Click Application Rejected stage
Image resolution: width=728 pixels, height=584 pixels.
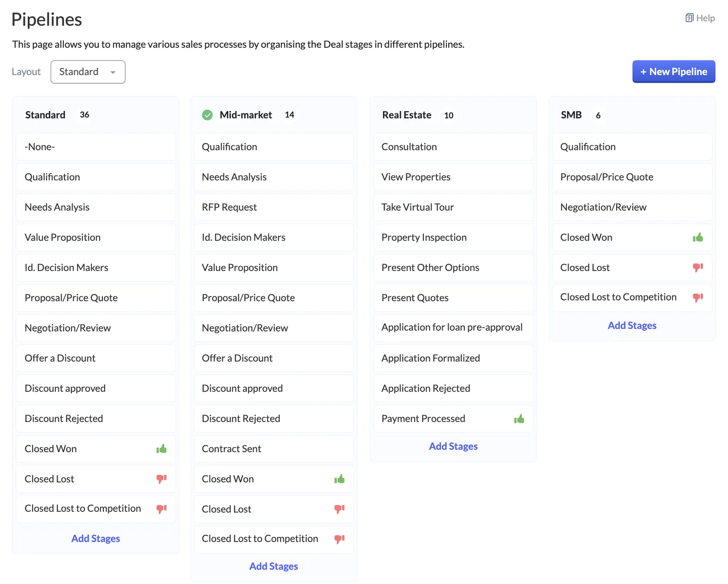453,388
